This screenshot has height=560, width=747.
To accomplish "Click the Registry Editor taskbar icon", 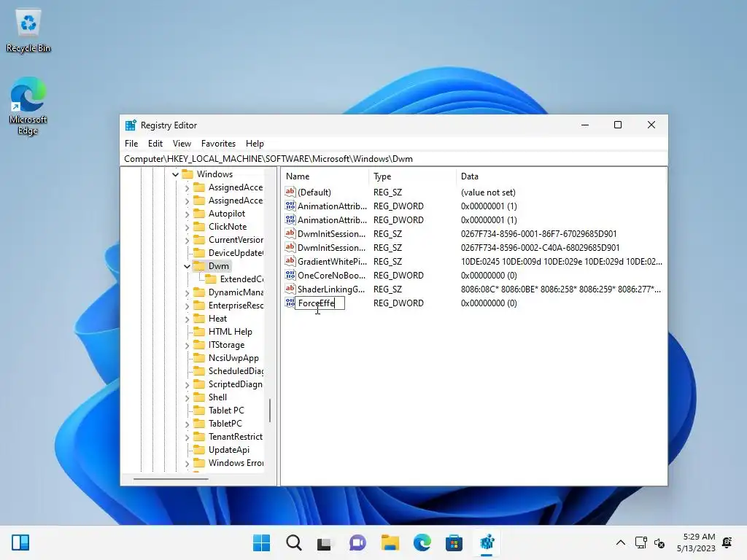I will 487,542.
